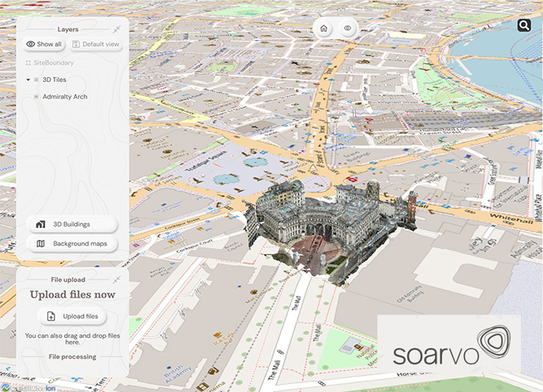Click the File processing section header
The image size is (543, 392).
pyautogui.click(x=73, y=357)
